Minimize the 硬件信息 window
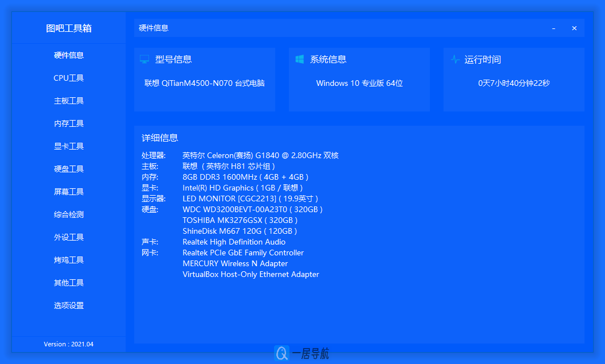The image size is (605, 364). 553,27
